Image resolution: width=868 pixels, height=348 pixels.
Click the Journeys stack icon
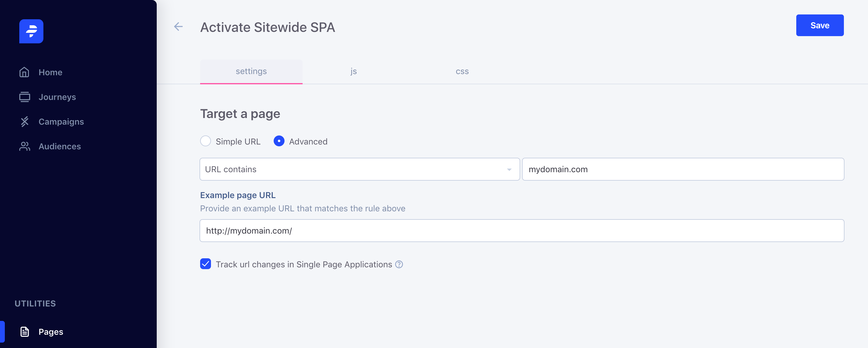pyautogui.click(x=24, y=97)
